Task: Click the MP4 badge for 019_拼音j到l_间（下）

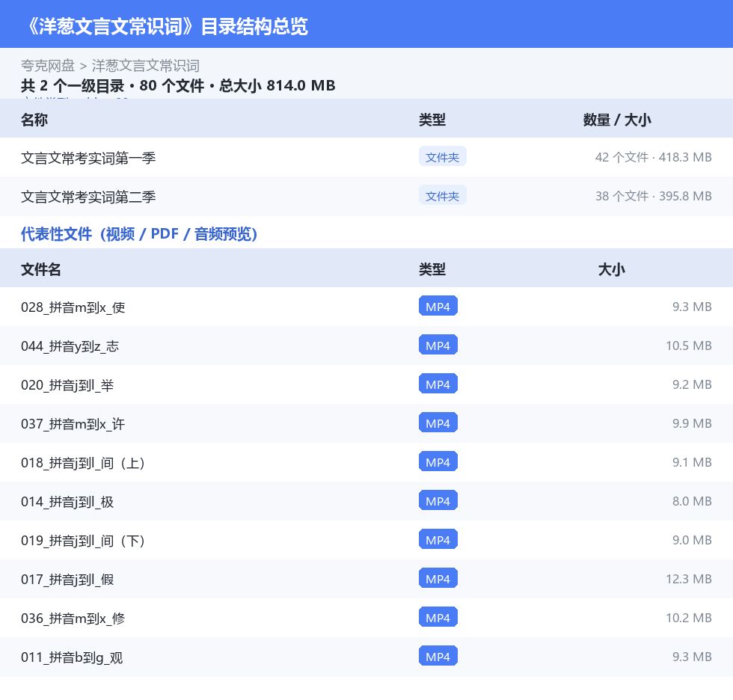Action: click(x=438, y=539)
